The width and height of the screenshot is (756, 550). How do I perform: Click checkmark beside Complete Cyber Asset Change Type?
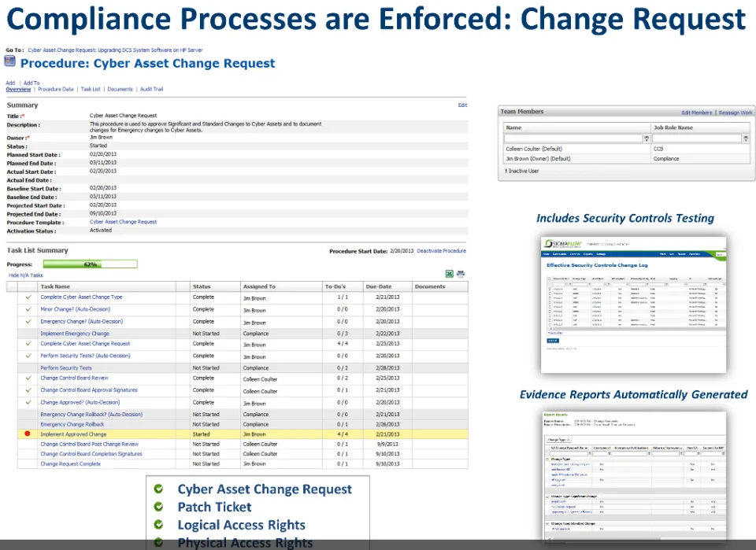(28, 297)
